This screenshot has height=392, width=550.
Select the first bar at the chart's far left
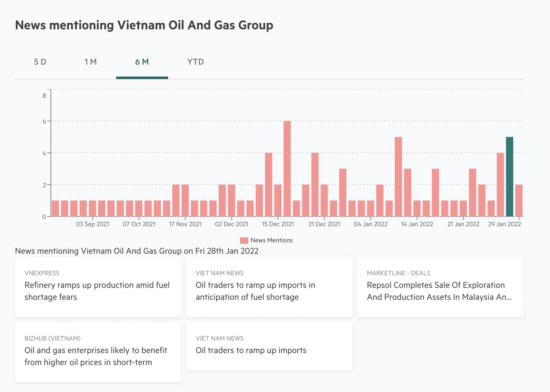[x=55, y=208]
